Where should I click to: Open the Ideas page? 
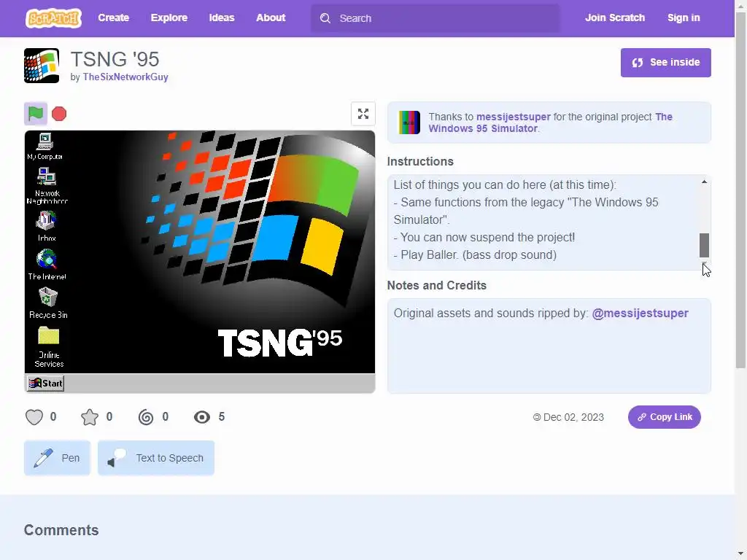[x=222, y=17]
